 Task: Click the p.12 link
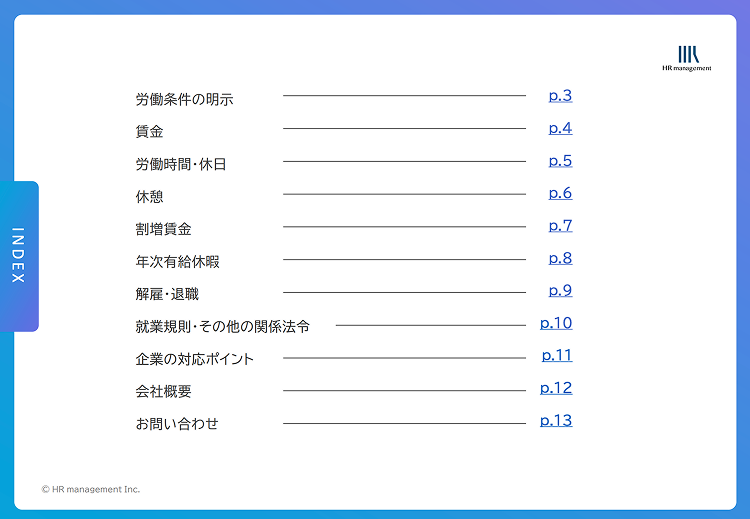[556, 388]
